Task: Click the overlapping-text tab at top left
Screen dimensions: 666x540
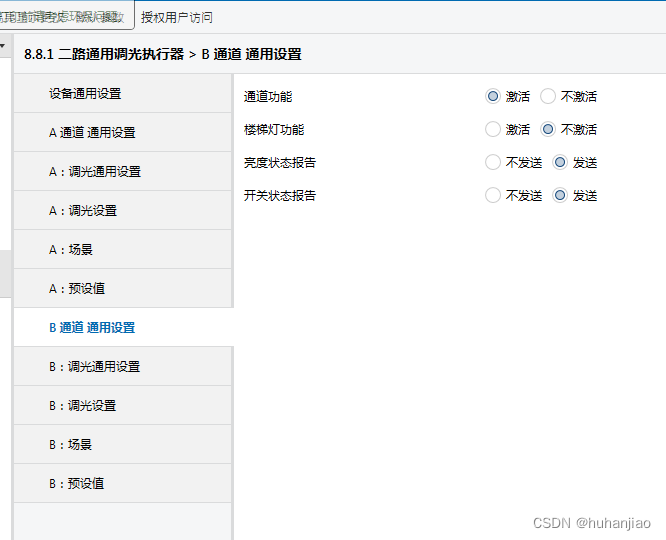Action: pos(65,17)
